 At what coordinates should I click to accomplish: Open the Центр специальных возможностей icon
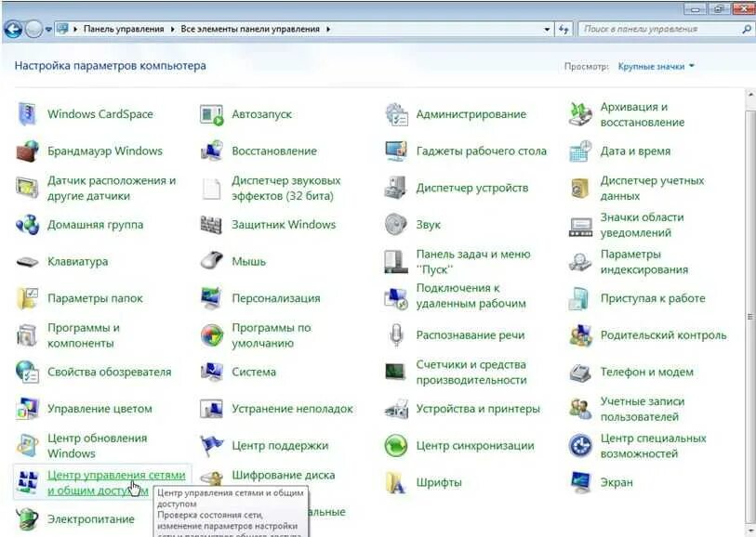coord(580,446)
